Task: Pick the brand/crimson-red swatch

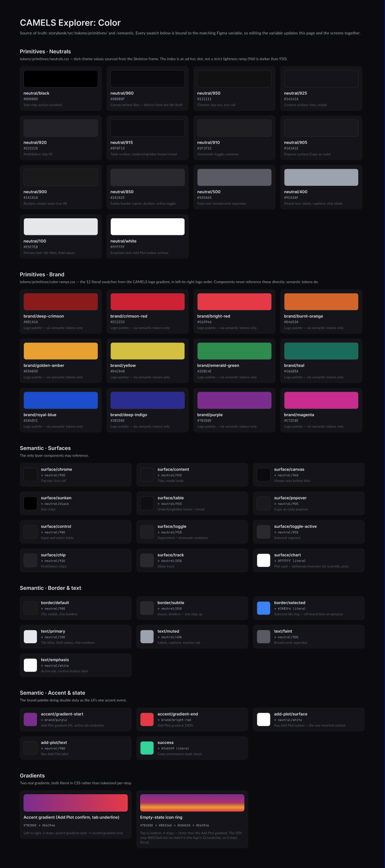Action: click(x=148, y=302)
